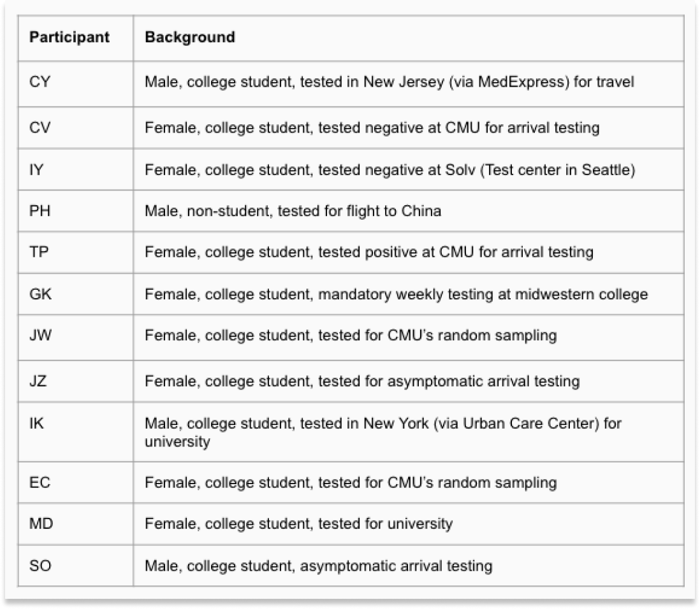
Task: Click the Background column header
Action: [189, 38]
